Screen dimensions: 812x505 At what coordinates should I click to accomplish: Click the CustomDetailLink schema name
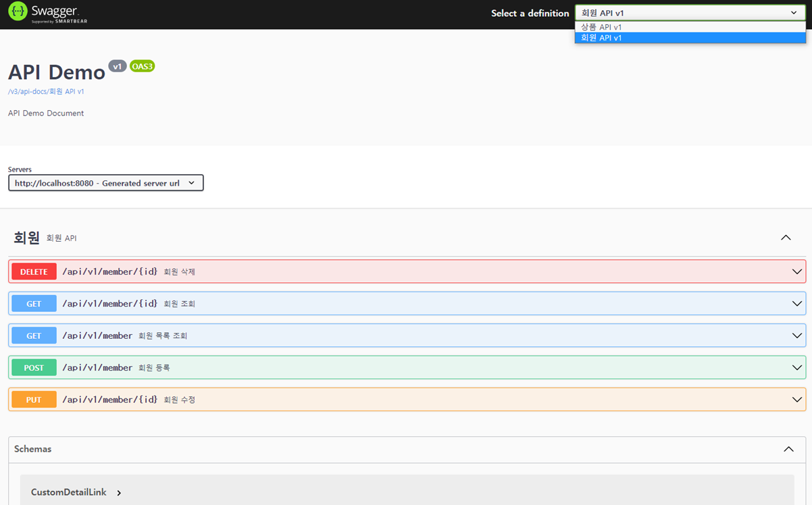pos(69,492)
